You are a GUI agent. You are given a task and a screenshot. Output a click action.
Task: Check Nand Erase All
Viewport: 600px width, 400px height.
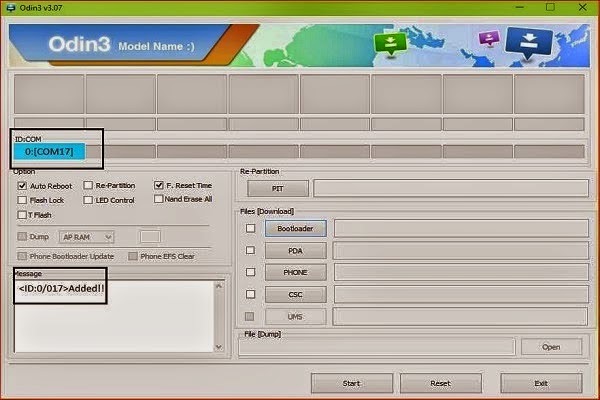point(158,199)
